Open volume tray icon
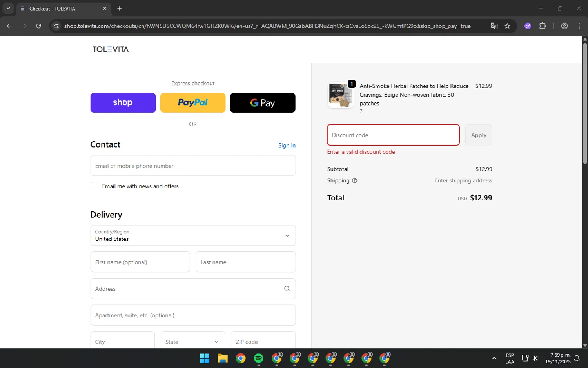 click(535, 358)
